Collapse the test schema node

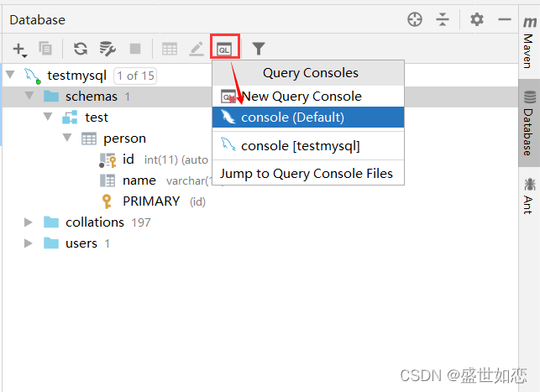pyautogui.click(x=48, y=117)
